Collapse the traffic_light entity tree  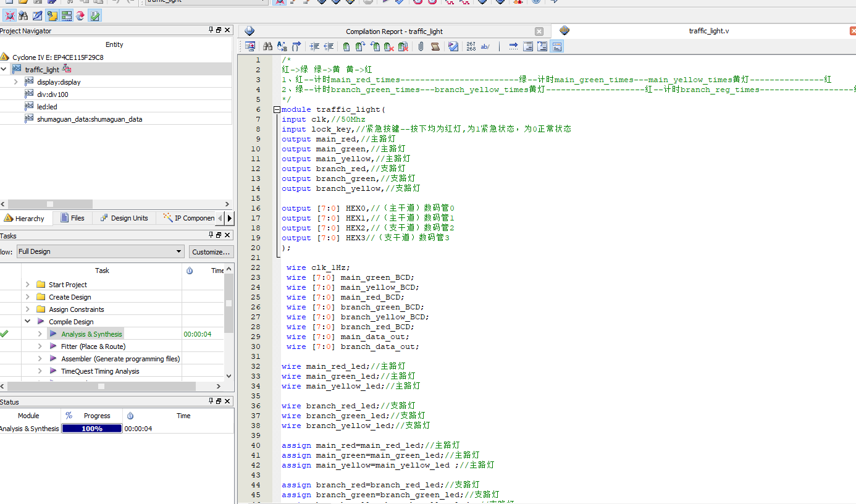[x=4, y=69]
